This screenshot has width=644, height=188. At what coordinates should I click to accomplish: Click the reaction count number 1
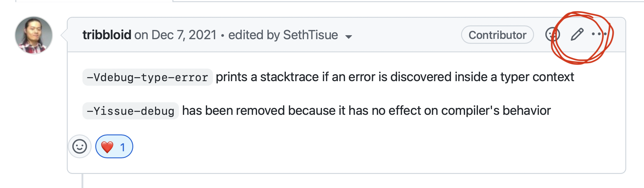click(123, 148)
